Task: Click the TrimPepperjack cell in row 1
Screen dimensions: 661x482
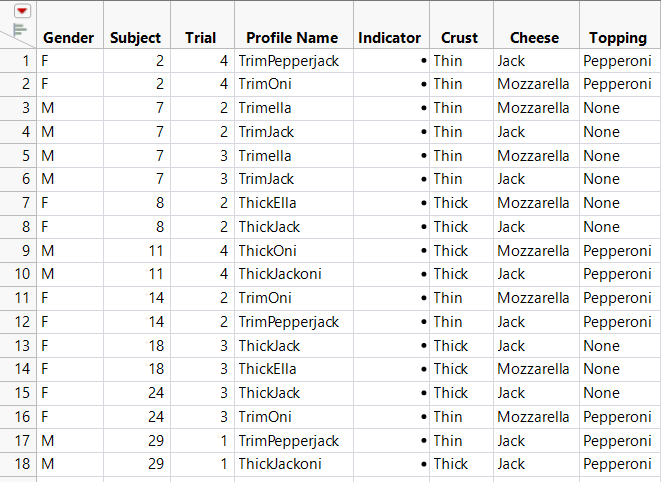Action: (289, 60)
